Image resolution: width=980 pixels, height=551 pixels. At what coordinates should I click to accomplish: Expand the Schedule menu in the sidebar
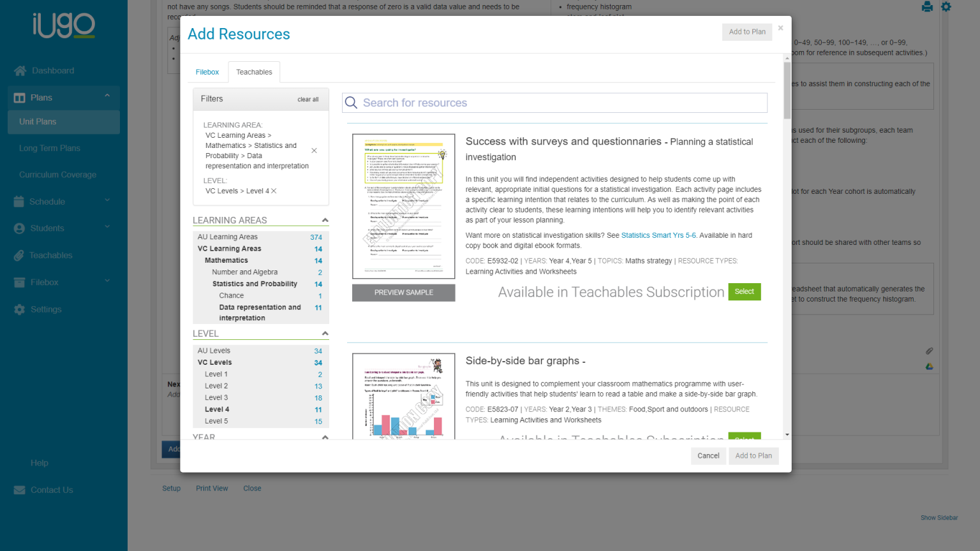[x=107, y=200]
